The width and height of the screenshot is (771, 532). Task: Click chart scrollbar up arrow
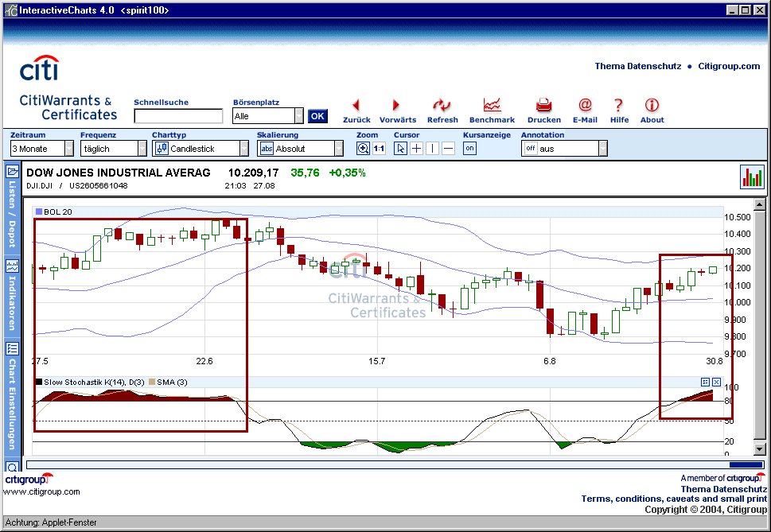(x=760, y=204)
